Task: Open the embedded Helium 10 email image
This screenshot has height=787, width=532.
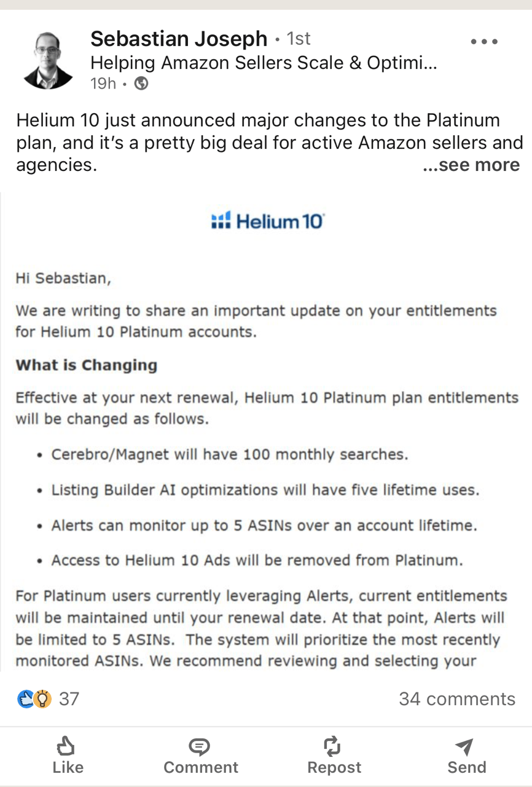Action: (x=266, y=430)
